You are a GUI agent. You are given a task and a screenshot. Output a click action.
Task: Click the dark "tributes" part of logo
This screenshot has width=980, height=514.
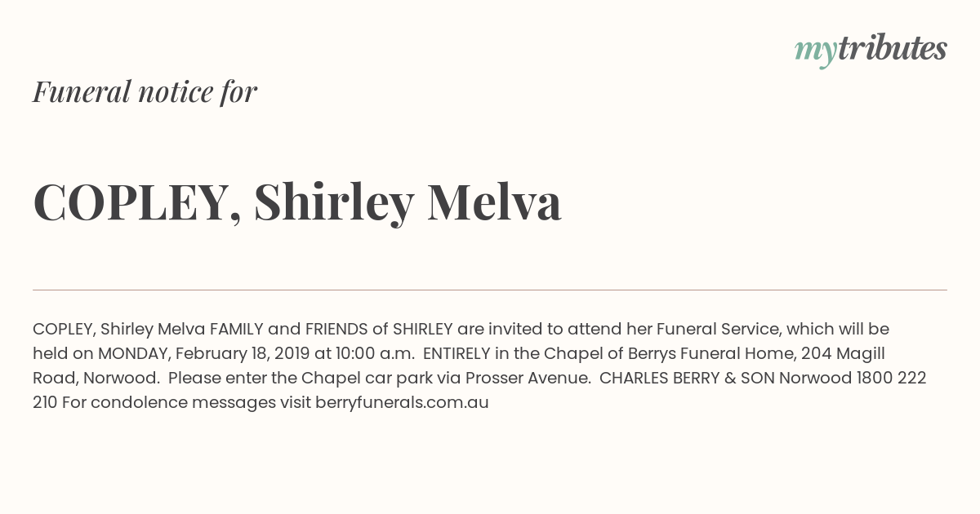click(893, 49)
